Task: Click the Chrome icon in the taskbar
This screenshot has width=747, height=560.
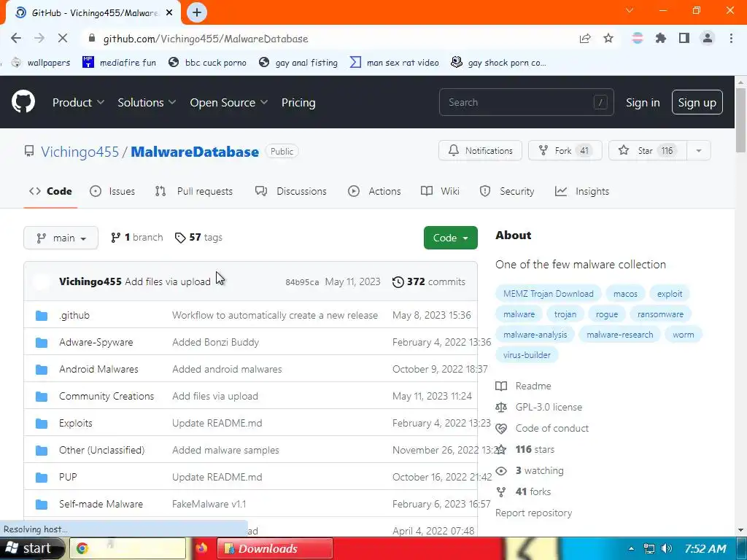Action: coord(82,548)
